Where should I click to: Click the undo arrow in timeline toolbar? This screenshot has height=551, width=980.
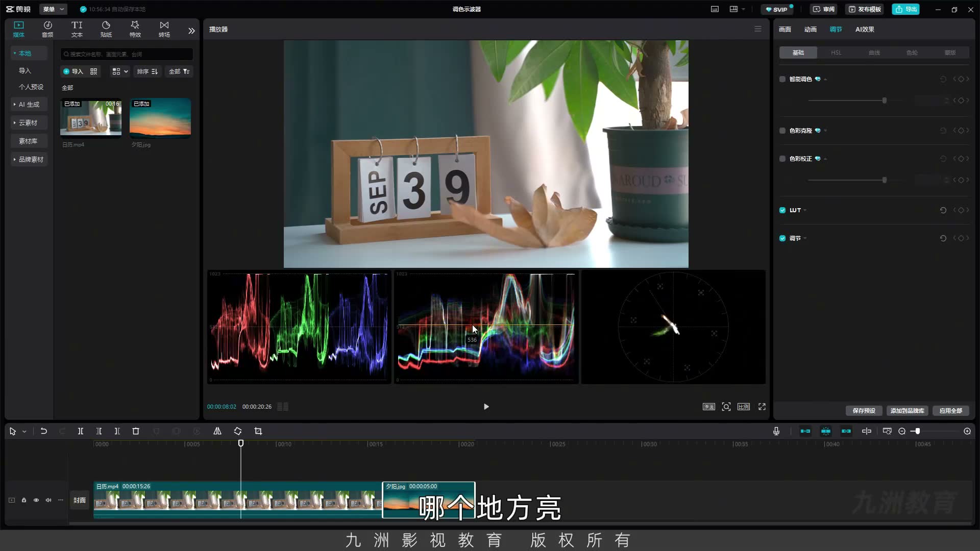point(44,431)
